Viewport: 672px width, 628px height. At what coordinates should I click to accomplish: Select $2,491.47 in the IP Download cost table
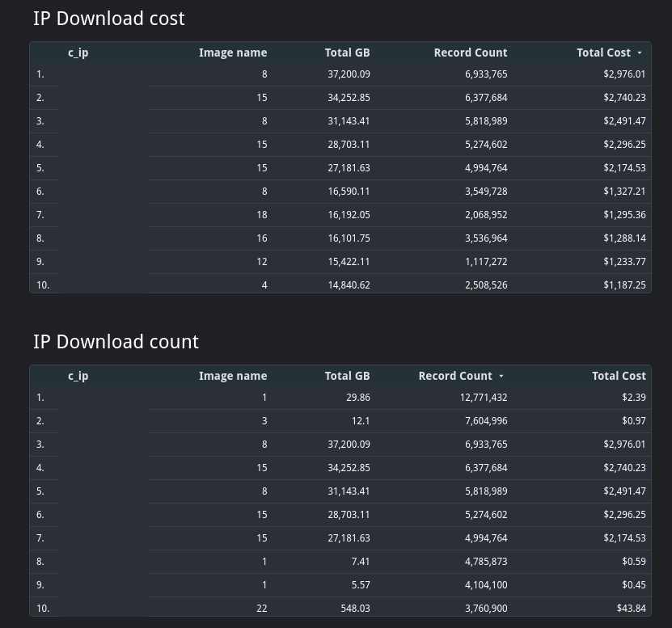[624, 121]
